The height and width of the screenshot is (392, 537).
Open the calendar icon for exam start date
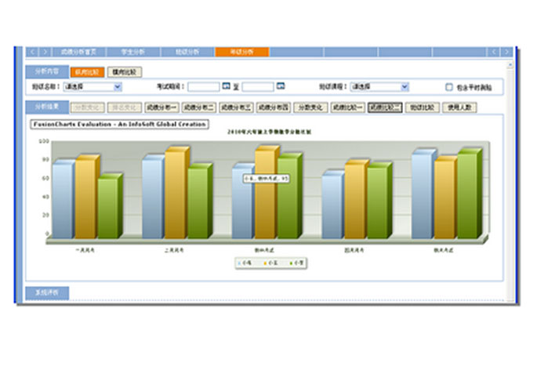click(x=227, y=86)
